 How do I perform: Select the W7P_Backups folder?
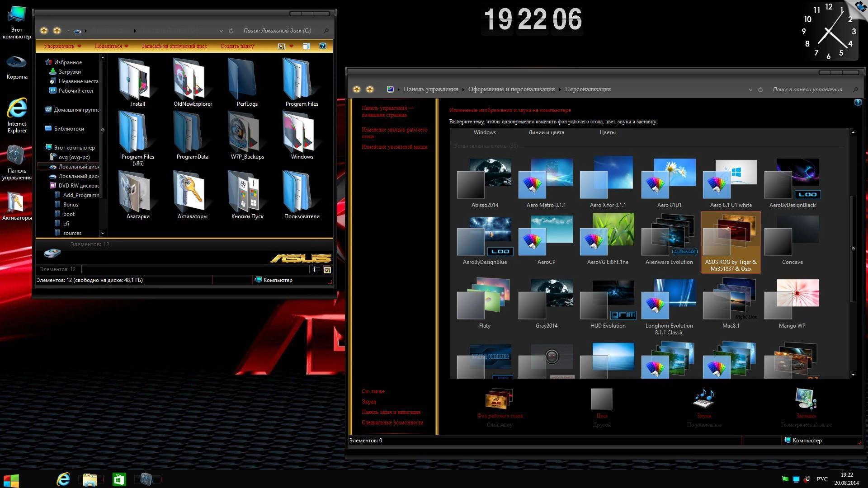247,135
